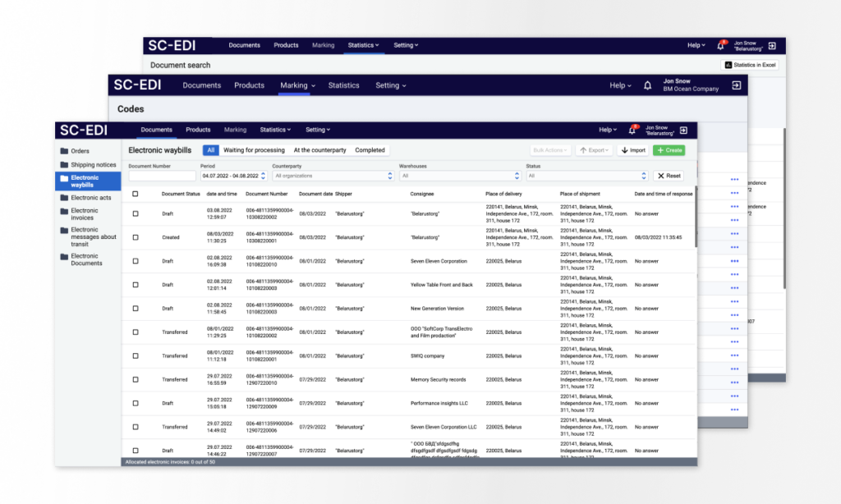The height and width of the screenshot is (504, 841).
Task: Click Statistics in Excel button
Action: (x=749, y=65)
